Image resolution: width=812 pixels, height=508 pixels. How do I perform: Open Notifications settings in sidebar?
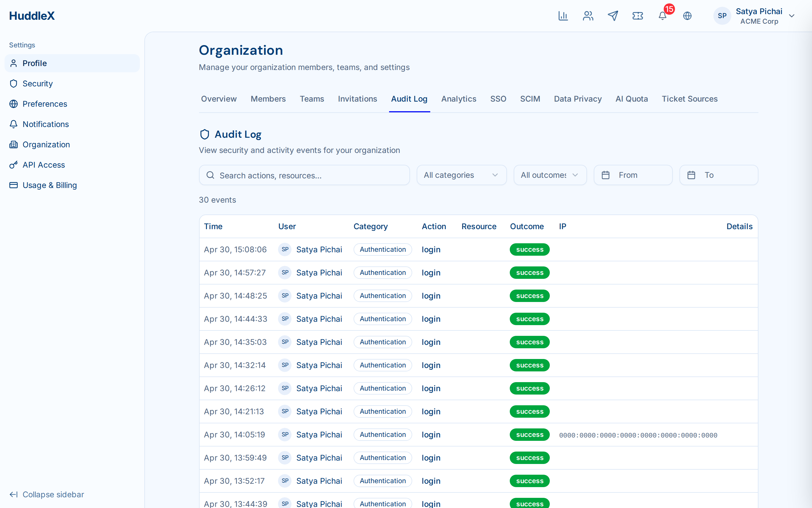(x=72, y=124)
